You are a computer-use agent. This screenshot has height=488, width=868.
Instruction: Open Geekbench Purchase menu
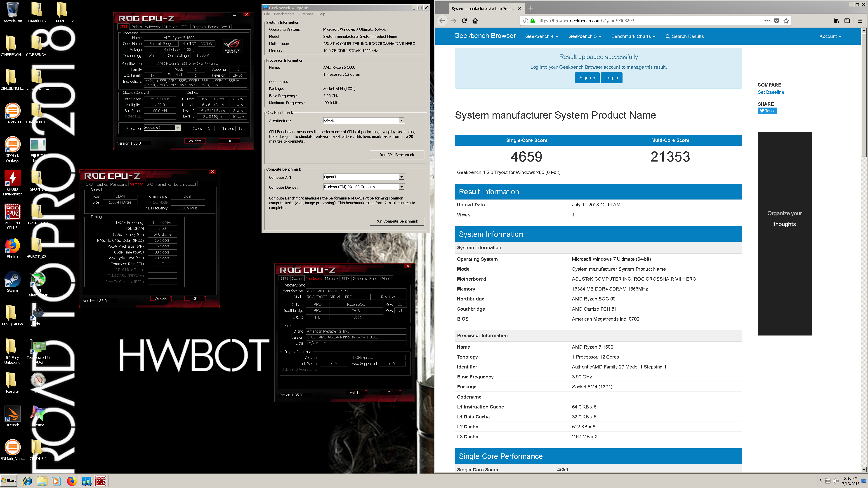click(x=306, y=14)
